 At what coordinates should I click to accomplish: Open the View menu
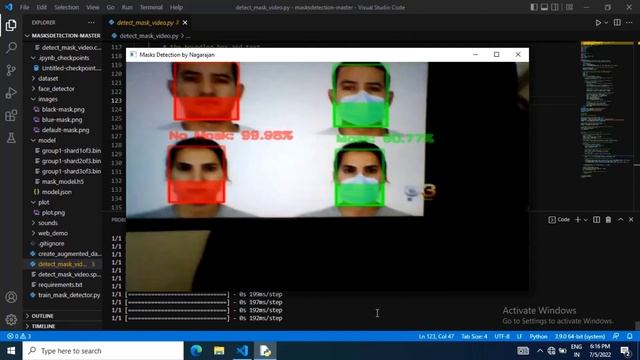tap(93, 7)
